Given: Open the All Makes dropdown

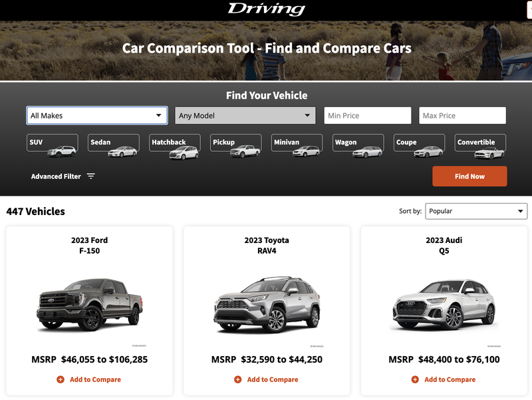Looking at the screenshot, I should 97,115.
